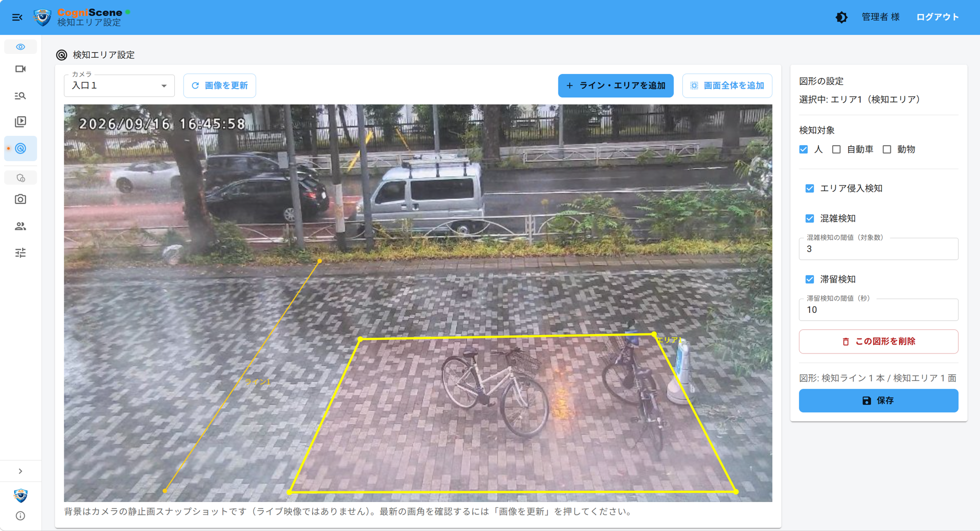Screen dimensions: 980x531
Task: Open the people group sidebar icon
Action: (20, 226)
